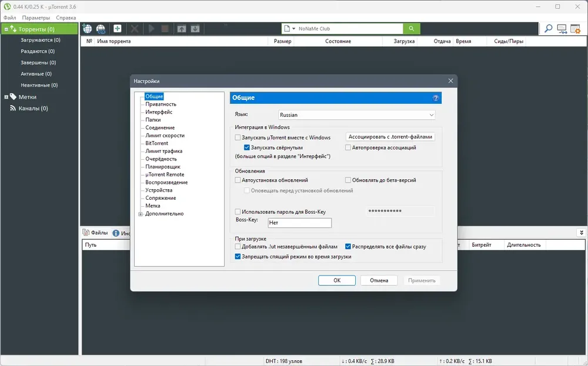Open the Справка menu
The height and width of the screenshot is (366, 588).
tap(66, 18)
